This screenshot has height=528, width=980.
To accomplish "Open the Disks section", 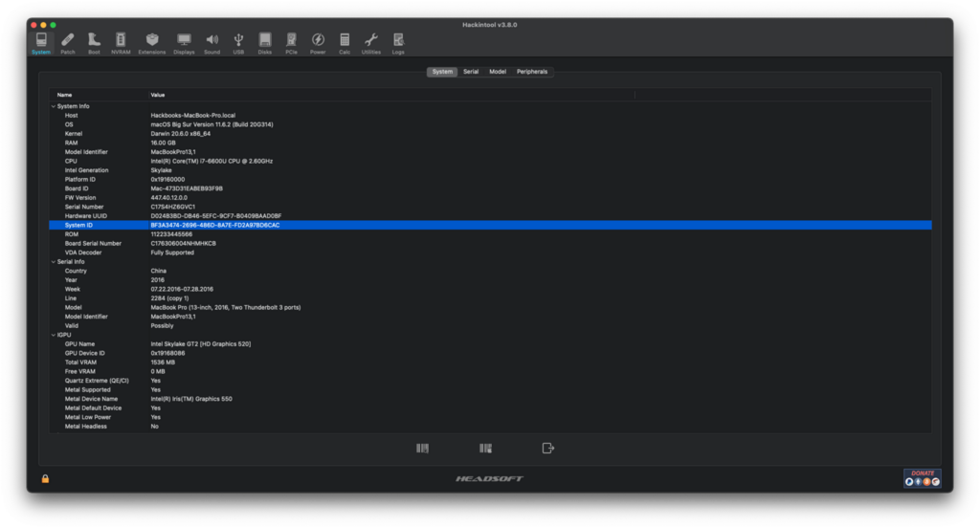I will click(x=265, y=44).
